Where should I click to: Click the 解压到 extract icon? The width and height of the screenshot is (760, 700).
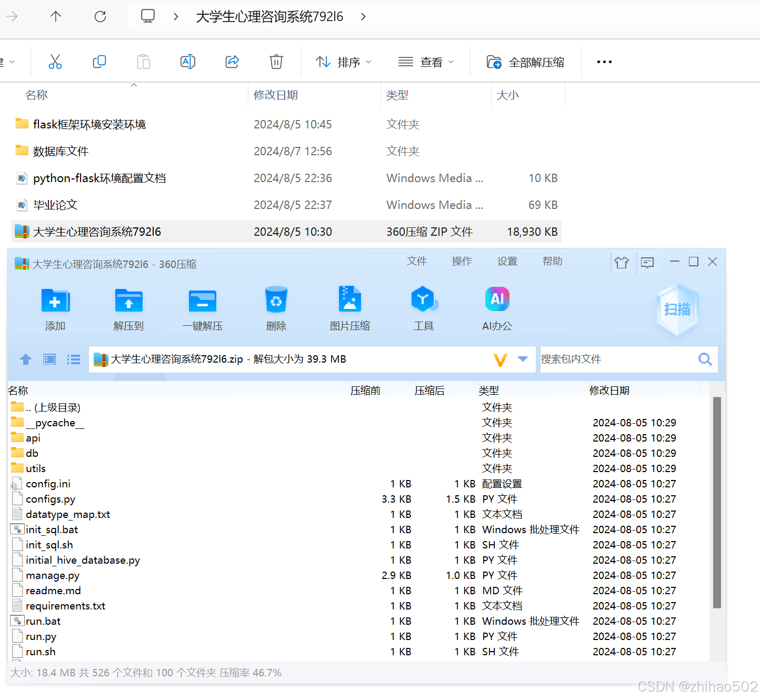[128, 308]
